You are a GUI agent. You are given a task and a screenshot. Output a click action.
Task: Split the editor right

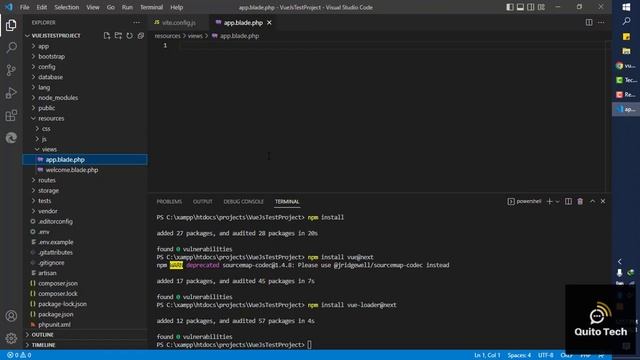[589, 22]
